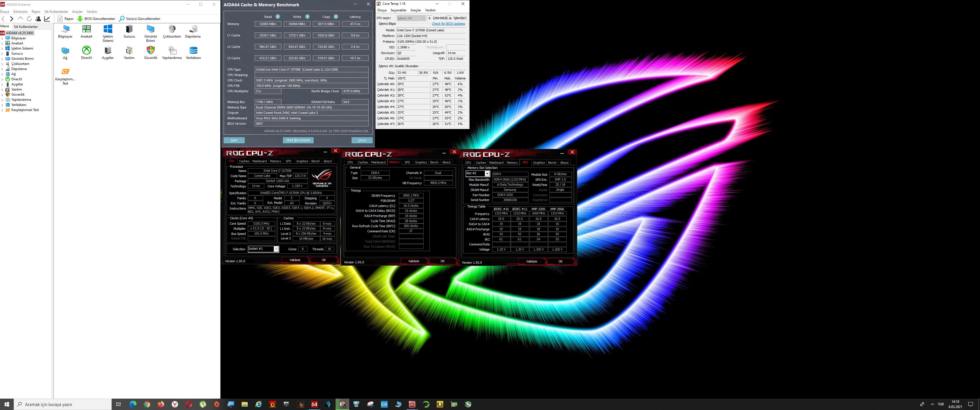Open Yazılım software icon in main pane
The width and height of the screenshot is (980, 410).
pos(129,53)
